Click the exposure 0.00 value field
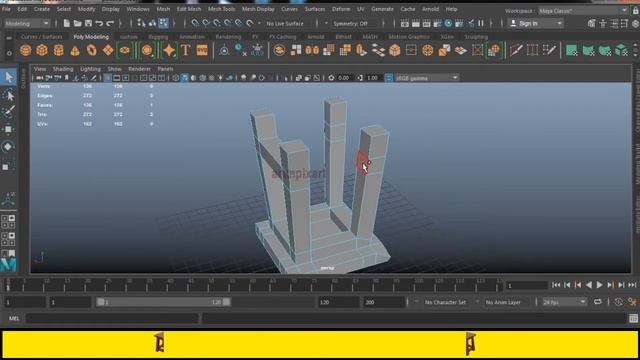 click(x=344, y=78)
